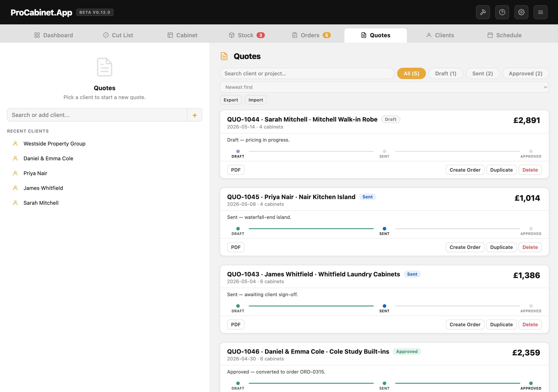
Task: Duplicate quote QUO-1043
Action: 501,324
